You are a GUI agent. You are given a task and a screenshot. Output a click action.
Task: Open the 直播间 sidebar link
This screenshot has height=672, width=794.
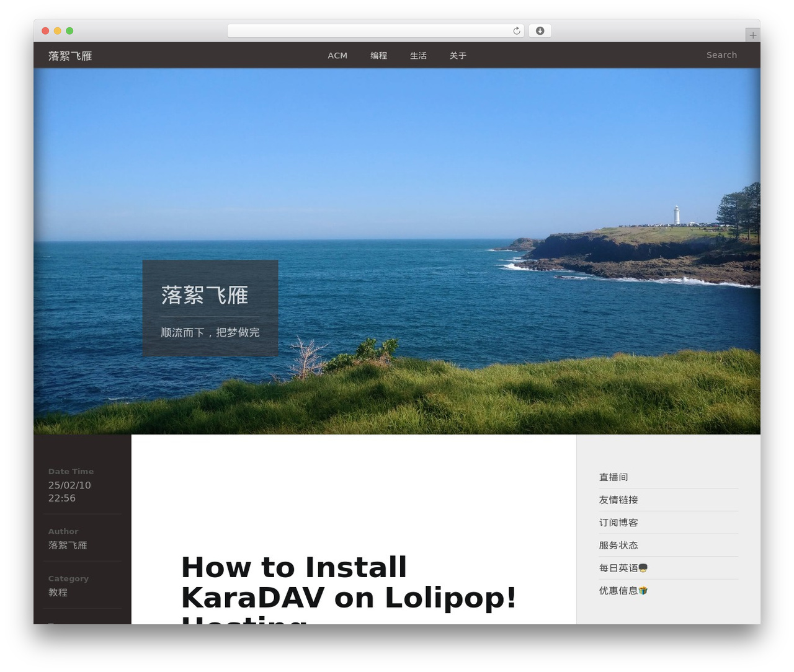(x=613, y=477)
